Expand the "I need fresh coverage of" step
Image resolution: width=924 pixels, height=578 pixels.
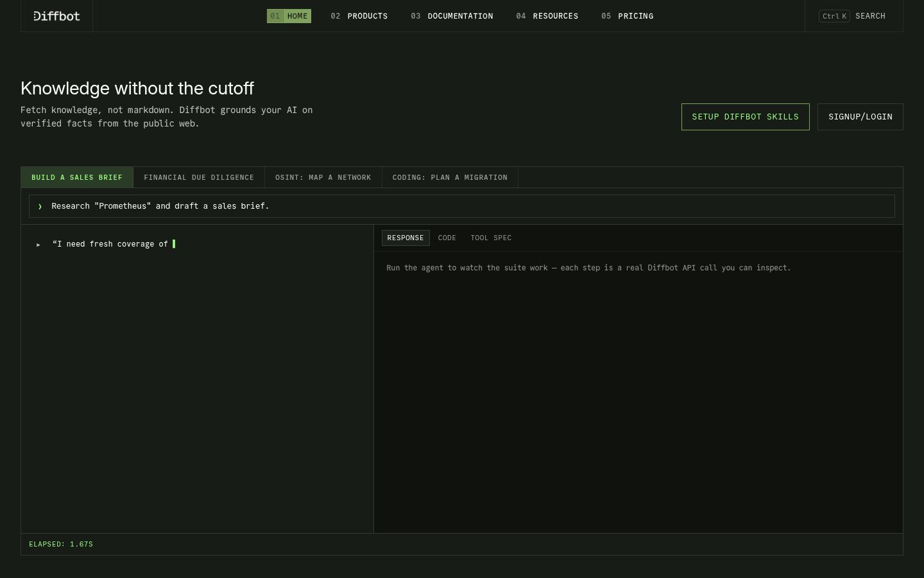tap(38, 245)
